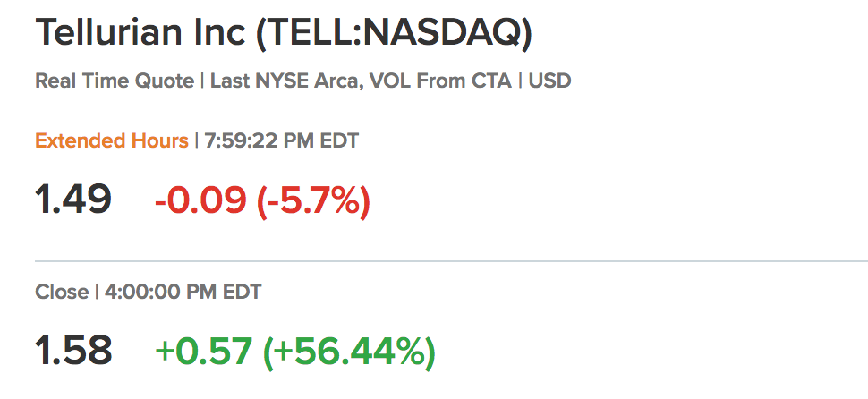Click the 7:59:22 PM extended hours time
Viewport: 868px width, 399px height.
pyautogui.click(x=262, y=140)
